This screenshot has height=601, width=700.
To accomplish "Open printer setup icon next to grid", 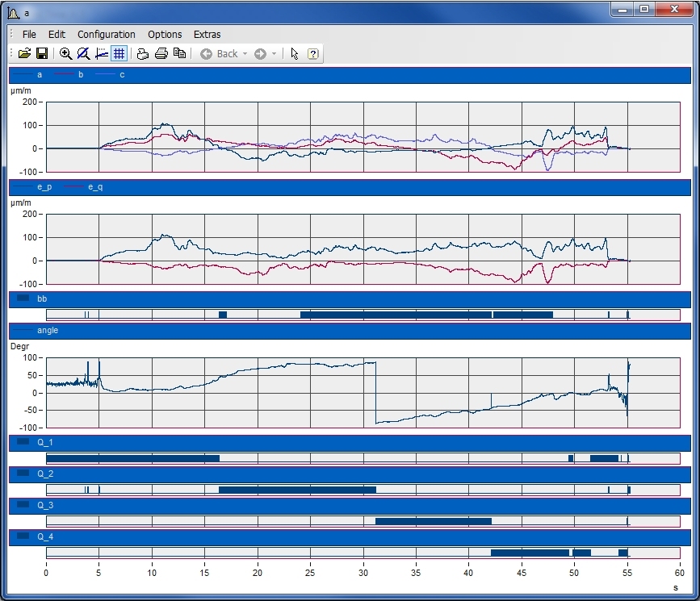I will pos(143,54).
